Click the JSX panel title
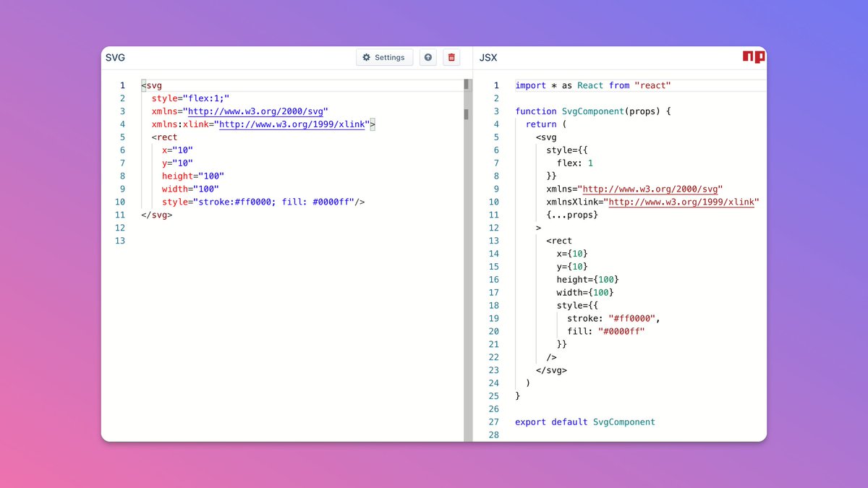 point(488,58)
